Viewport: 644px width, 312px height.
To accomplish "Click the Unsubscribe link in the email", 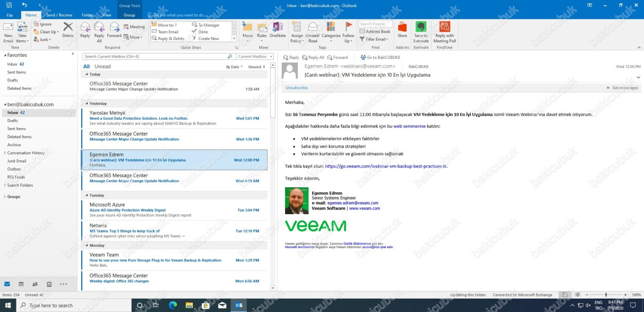I will click(296, 88).
